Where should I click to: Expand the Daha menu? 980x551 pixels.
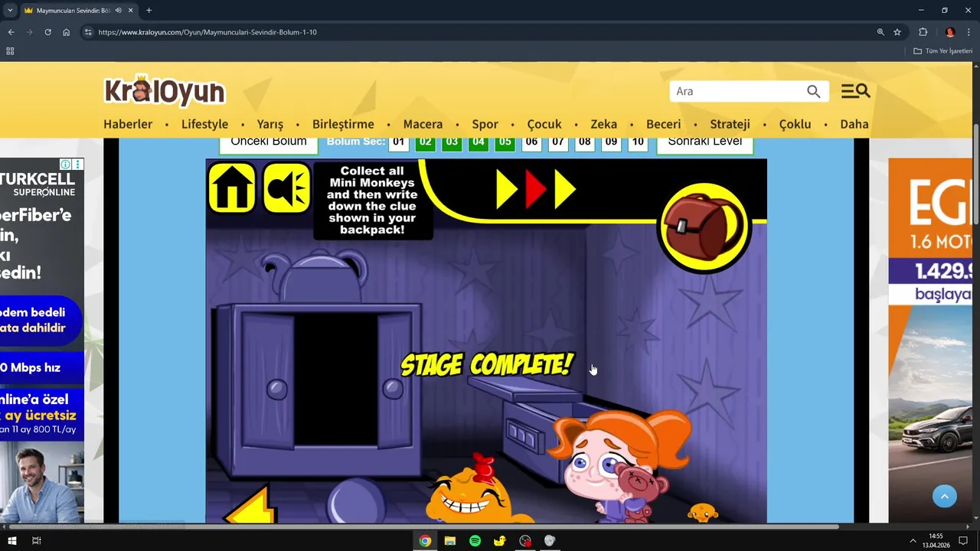pos(854,124)
